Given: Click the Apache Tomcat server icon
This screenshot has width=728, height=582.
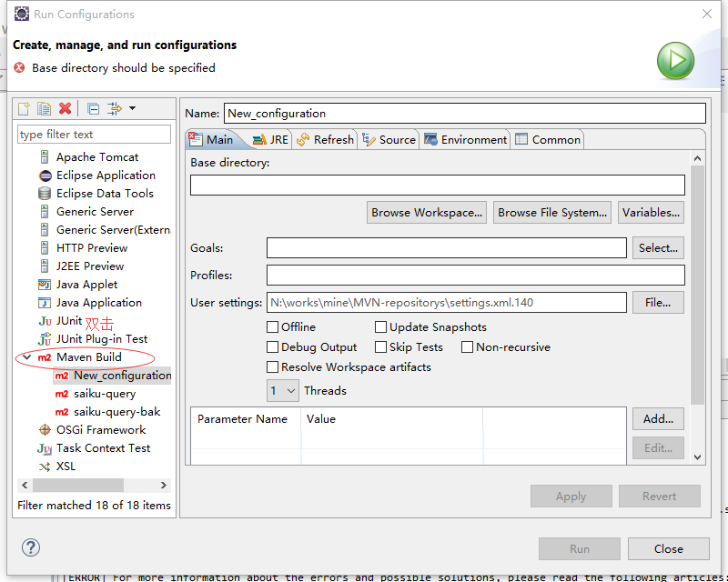Looking at the screenshot, I should pyautogui.click(x=45, y=157).
